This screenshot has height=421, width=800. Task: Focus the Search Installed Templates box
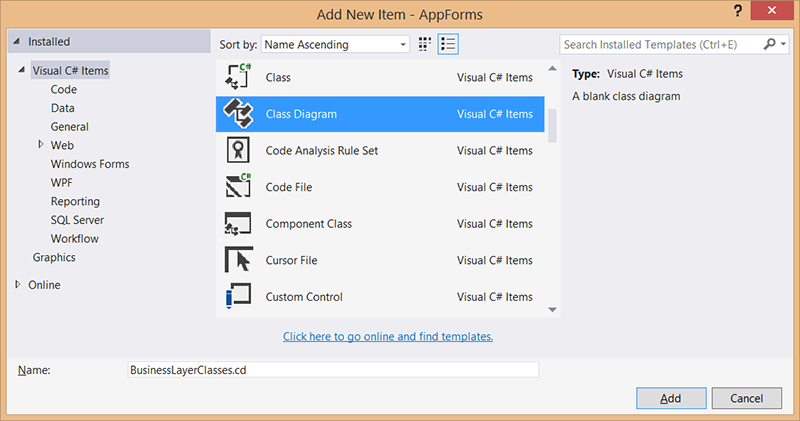pos(661,44)
